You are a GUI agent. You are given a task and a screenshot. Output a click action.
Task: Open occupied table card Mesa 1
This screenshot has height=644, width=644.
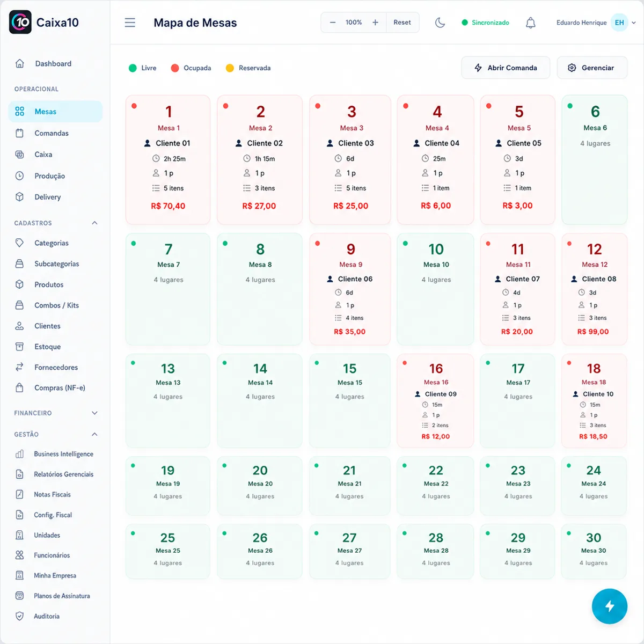tap(168, 160)
